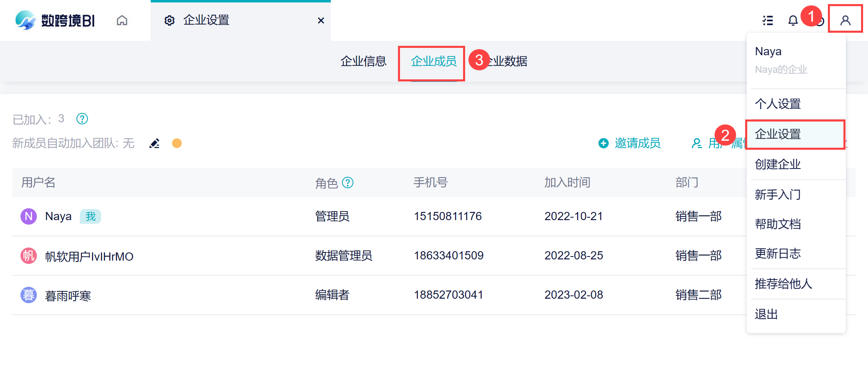Click 邀请成员 link

point(637,143)
